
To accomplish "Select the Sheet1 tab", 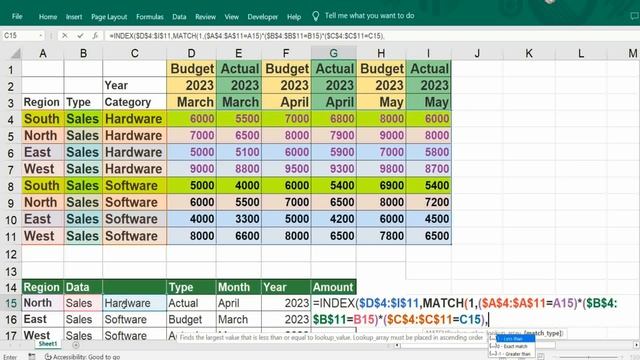I will point(48,344).
